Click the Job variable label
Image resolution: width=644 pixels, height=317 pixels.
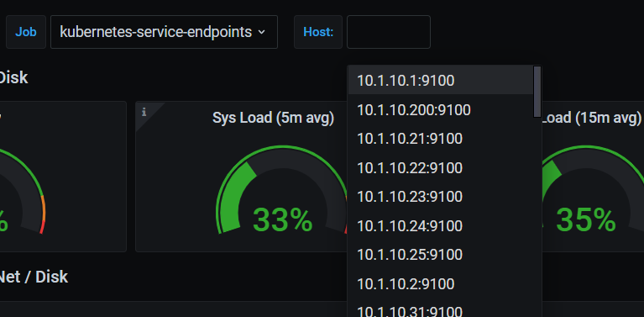(26, 32)
